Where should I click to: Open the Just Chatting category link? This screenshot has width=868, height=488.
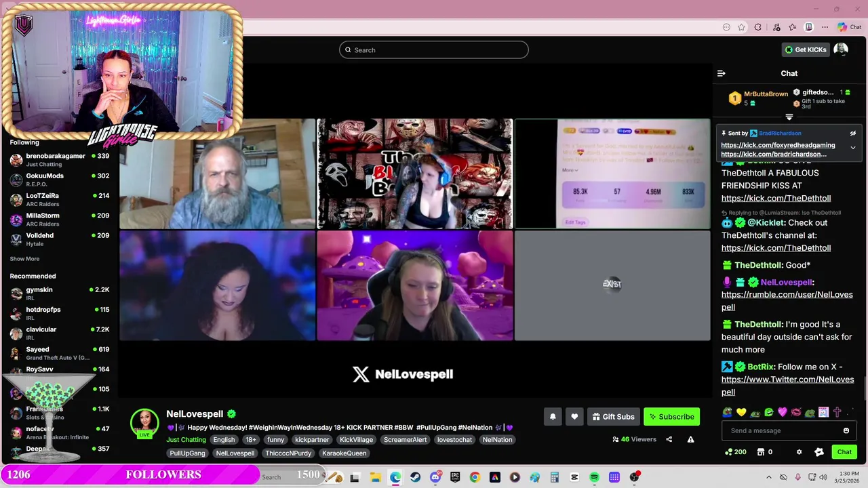click(186, 440)
